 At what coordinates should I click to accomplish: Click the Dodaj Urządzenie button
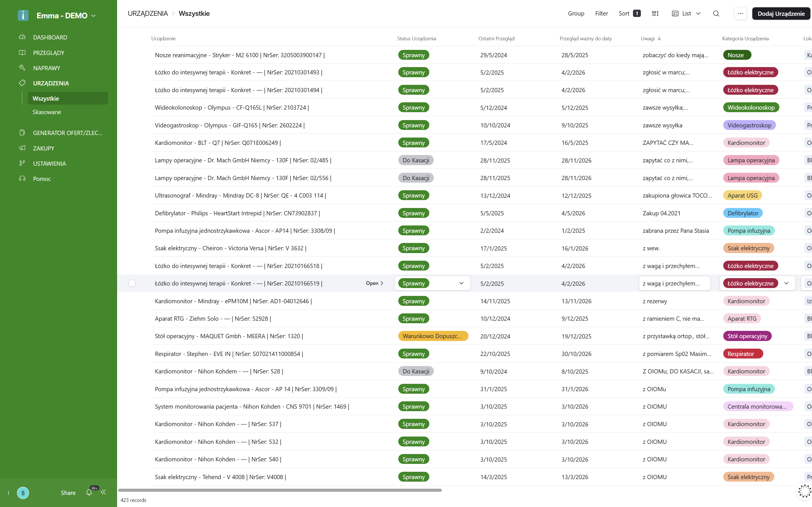pos(781,14)
